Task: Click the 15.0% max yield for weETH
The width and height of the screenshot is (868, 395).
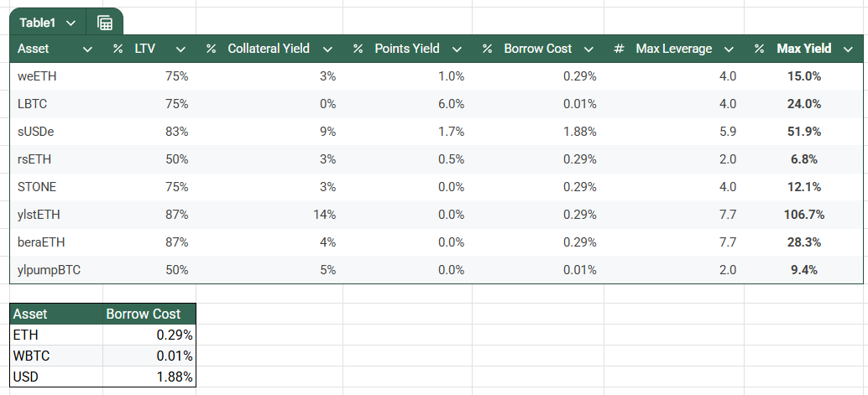Action: (x=804, y=76)
